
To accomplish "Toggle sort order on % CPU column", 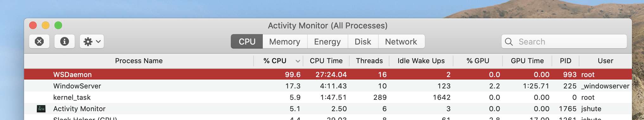I will coord(278,61).
